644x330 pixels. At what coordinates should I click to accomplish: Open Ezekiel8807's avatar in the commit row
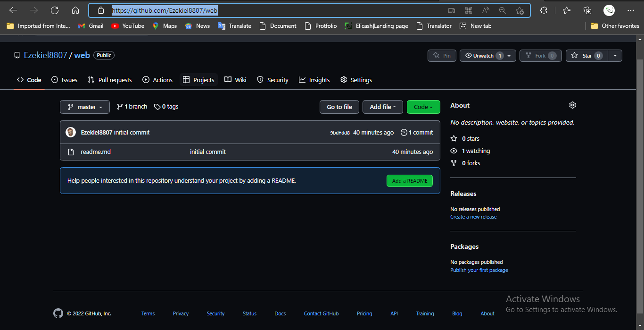[71, 132]
